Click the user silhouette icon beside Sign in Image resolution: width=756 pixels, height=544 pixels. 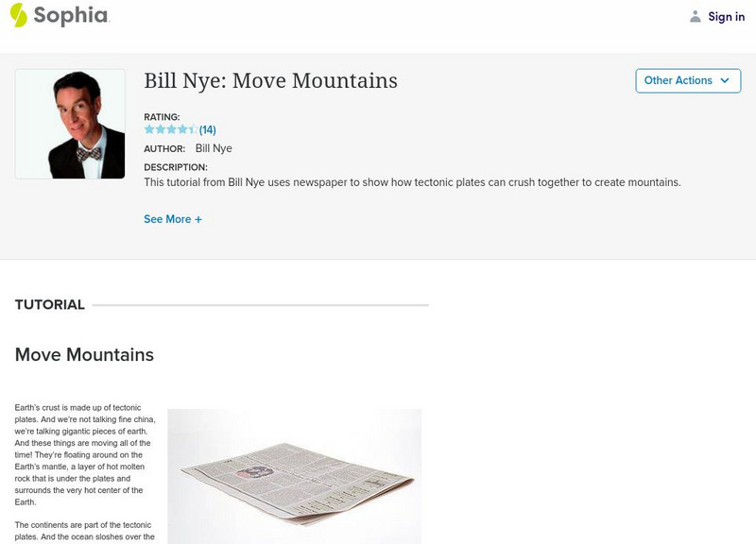pos(696,16)
